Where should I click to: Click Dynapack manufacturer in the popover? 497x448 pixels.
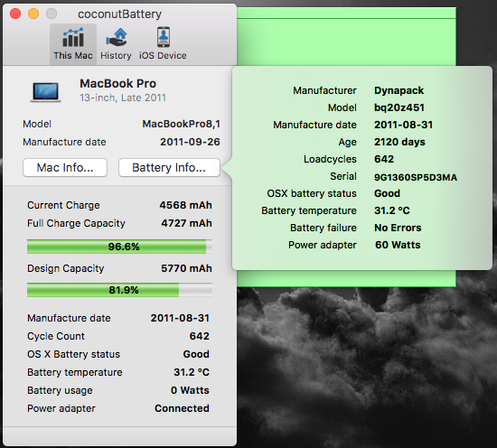click(399, 90)
